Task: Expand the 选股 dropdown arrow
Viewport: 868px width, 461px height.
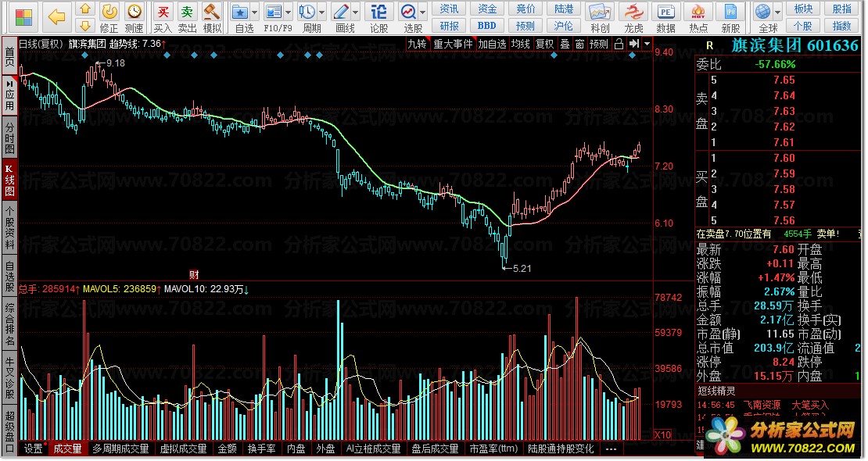Action: pyautogui.click(x=423, y=13)
